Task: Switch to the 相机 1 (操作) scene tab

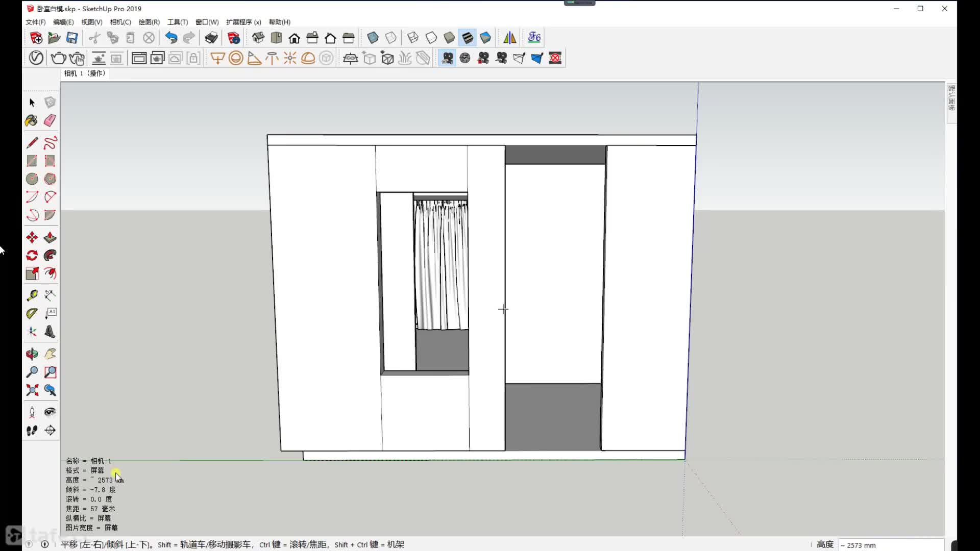Action: pyautogui.click(x=85, y=73)
